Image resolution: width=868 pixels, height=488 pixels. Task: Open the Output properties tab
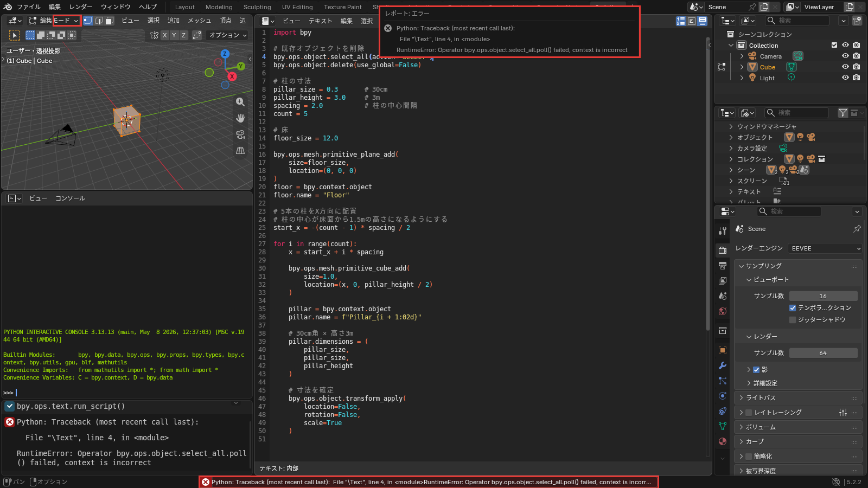coord(723,266)
